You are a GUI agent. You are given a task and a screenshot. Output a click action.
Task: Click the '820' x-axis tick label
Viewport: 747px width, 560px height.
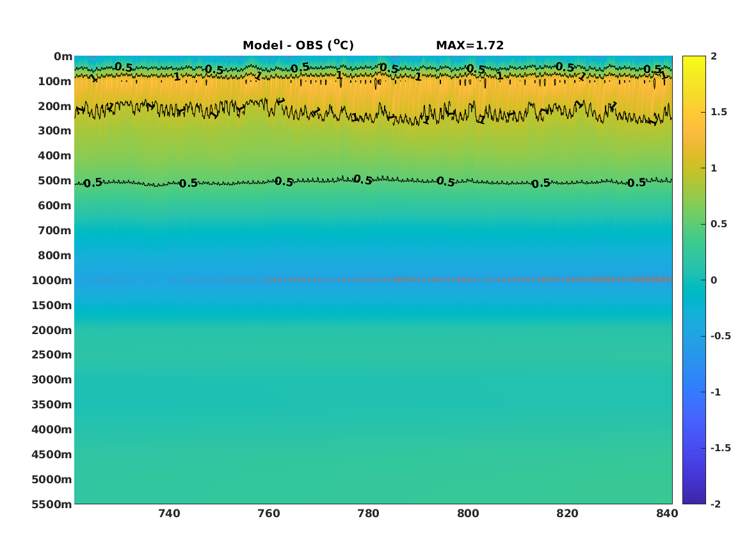[x=567, y=513]
